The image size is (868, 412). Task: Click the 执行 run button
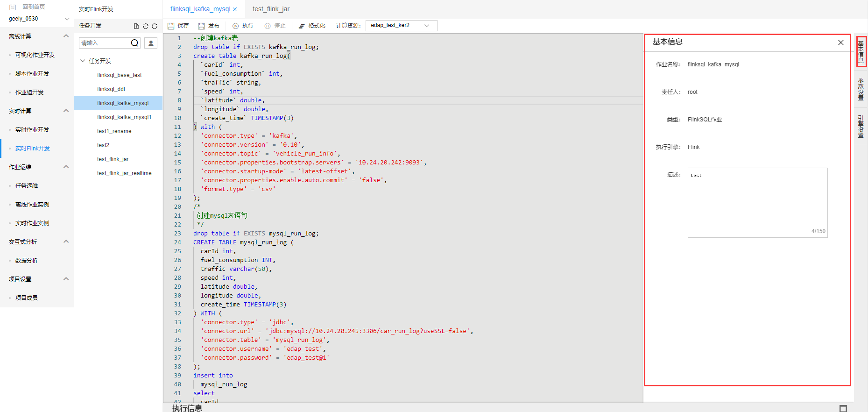click(x=243, y=26)
